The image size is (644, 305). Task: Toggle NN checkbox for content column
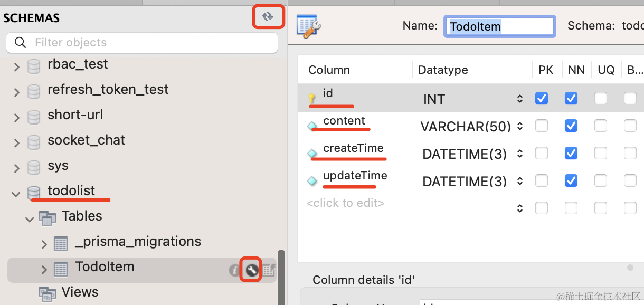[x=571, y=126]
